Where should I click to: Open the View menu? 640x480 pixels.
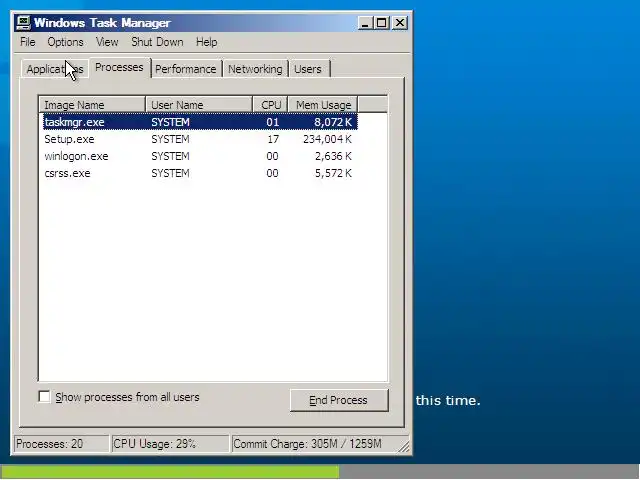107,42
